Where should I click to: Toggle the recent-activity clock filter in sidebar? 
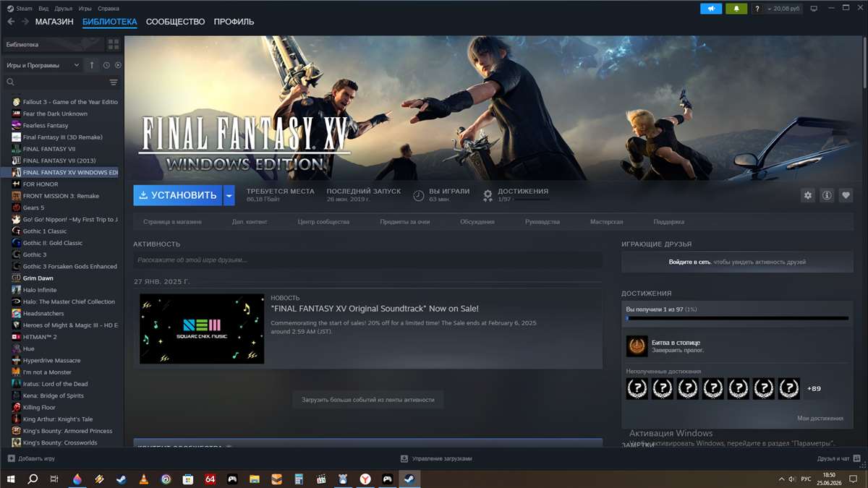pyautogui.click(x=106, y=65)
